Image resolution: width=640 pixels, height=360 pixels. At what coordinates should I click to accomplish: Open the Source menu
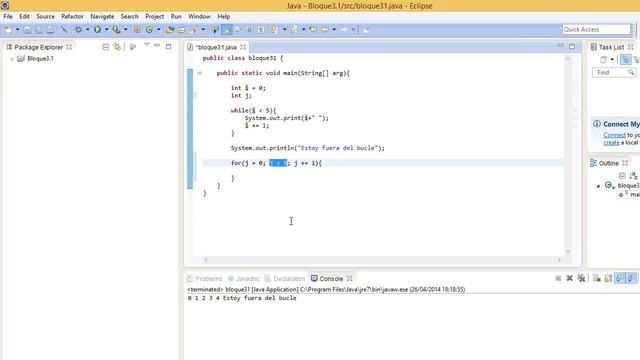(x=45, y=16)
